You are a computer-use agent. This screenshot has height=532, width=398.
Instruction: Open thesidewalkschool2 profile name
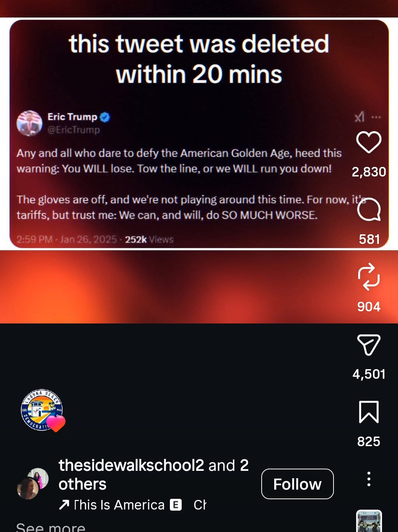point(131,465)
